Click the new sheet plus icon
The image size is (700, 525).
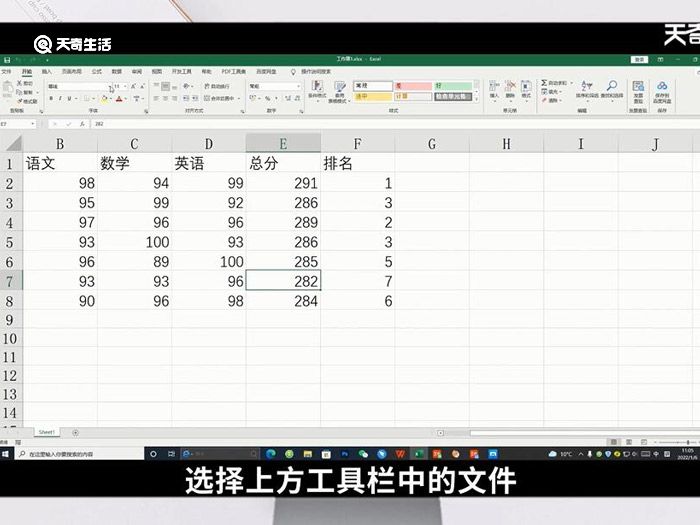tap(75, 433)
